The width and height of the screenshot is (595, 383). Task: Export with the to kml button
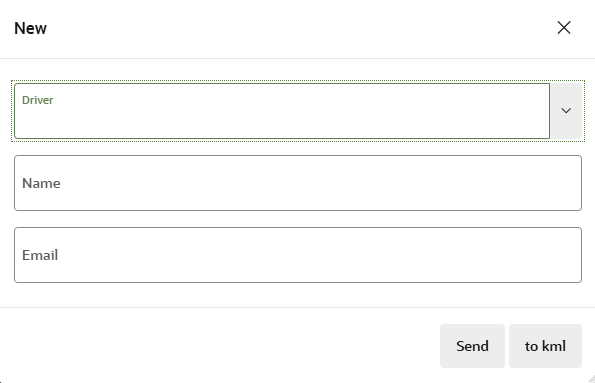click(x=545, y=346)
